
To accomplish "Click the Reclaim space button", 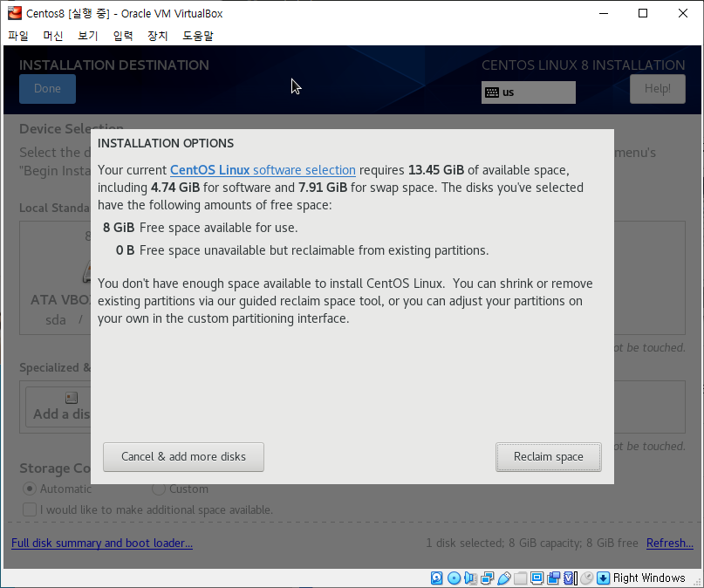I will (548, 457).
